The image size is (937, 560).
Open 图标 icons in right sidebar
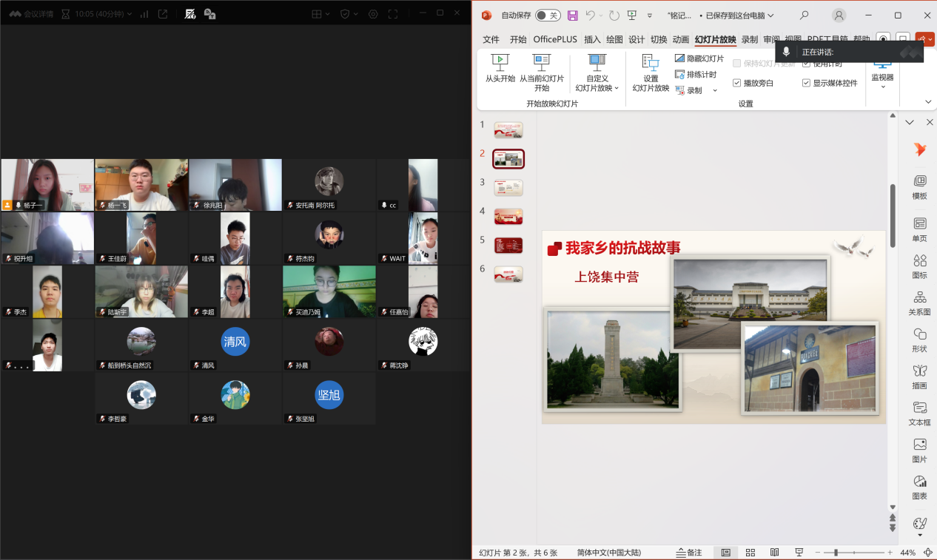coord(919,266)
